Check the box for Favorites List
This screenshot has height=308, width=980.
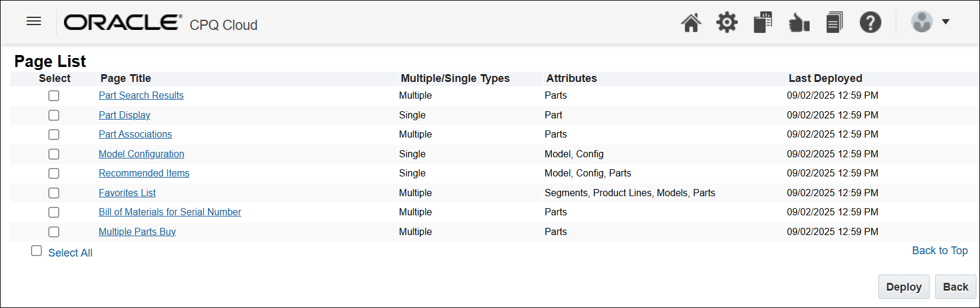pyautogui.click(x=54, y=193)
